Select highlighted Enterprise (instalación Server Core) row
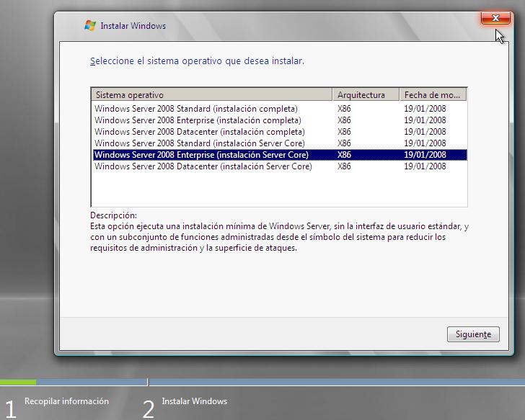The image size is (525, 420). tap(201, 155)
